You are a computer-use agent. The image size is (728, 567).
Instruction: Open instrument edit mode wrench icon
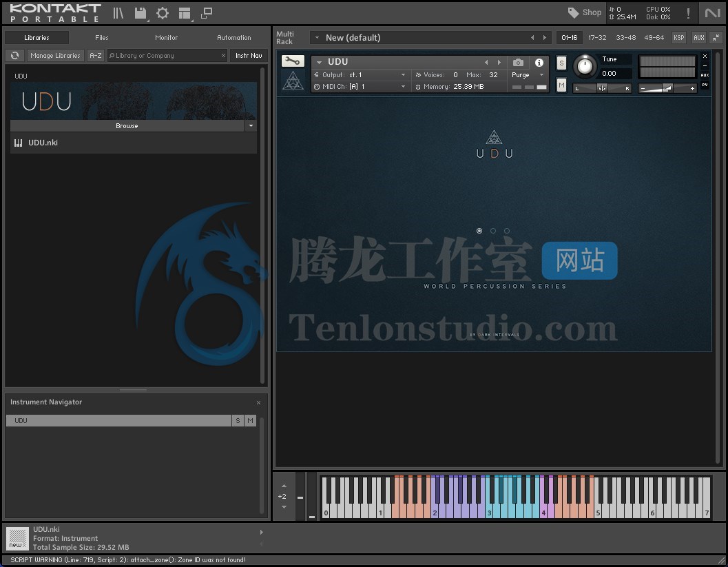pyautogui.click(x=293, y=61)
